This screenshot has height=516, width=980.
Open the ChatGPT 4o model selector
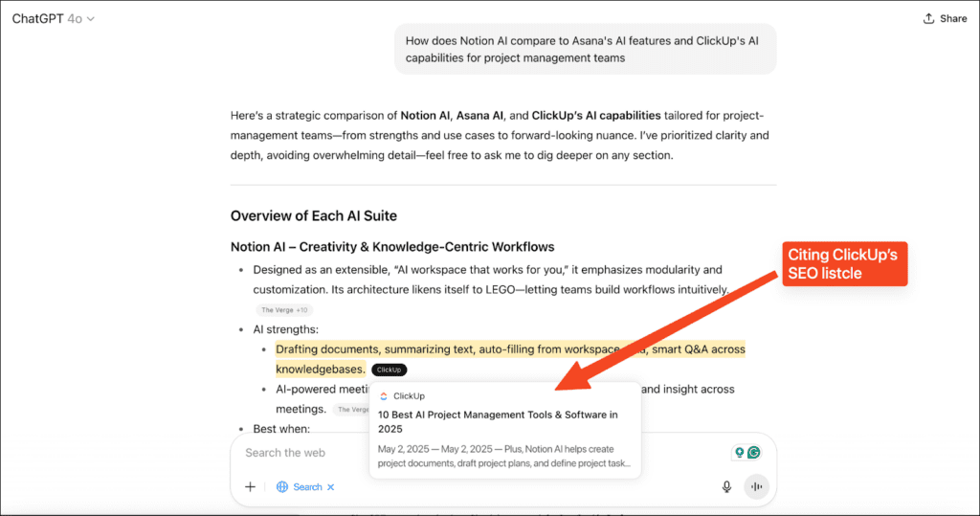[x=54, y=18]
